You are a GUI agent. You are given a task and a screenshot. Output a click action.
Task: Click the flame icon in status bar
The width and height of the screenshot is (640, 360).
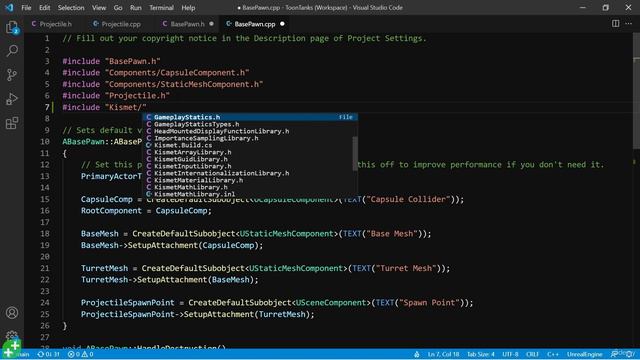(416, 354)
